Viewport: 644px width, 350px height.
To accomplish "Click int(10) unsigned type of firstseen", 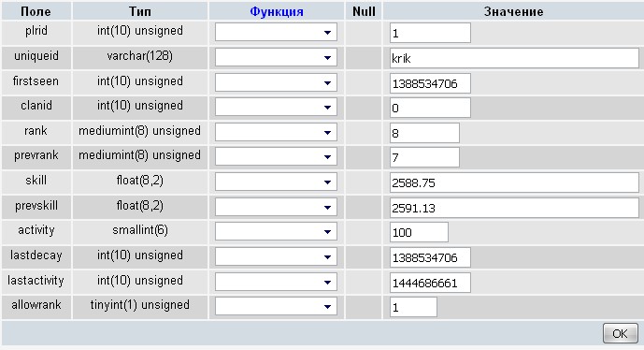I will click(139, 81).
